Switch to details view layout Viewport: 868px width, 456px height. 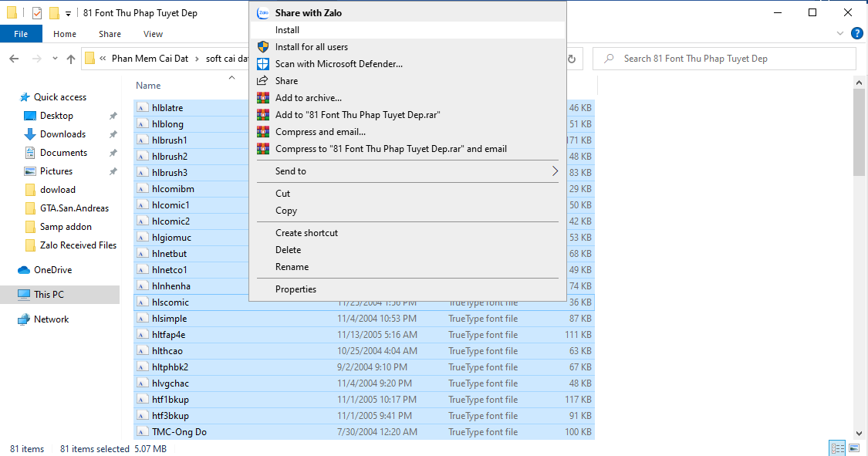[837, 448]
